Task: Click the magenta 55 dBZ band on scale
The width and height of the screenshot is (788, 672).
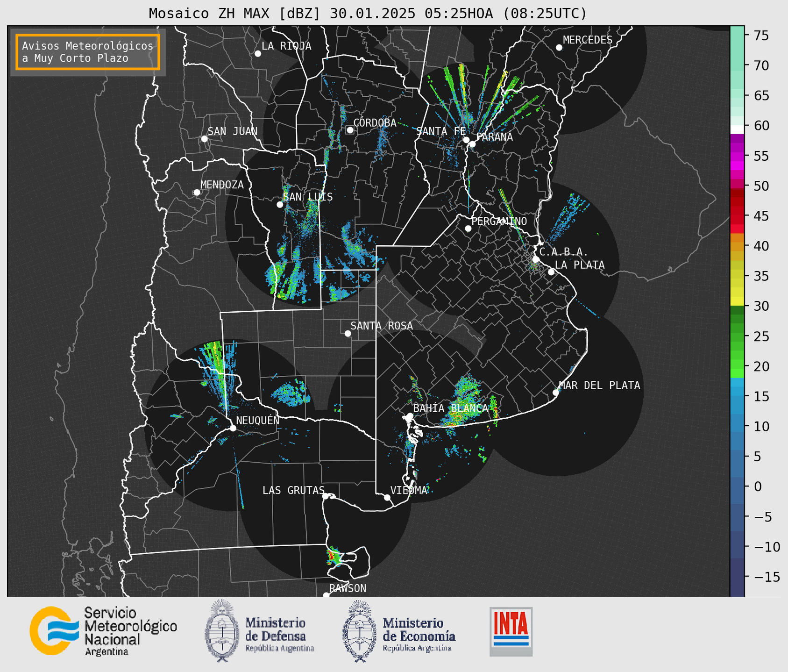Action: (x=737, y=156)
